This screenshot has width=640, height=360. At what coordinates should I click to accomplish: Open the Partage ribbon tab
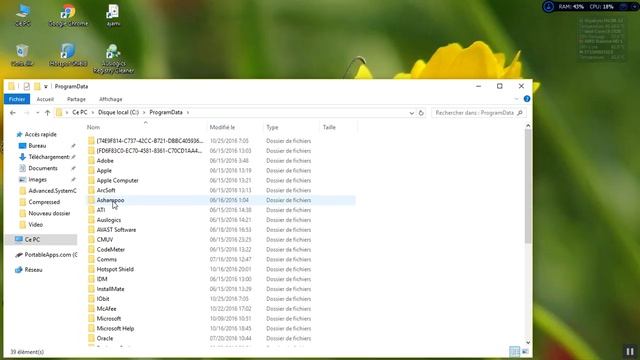[x=76, y=99]
